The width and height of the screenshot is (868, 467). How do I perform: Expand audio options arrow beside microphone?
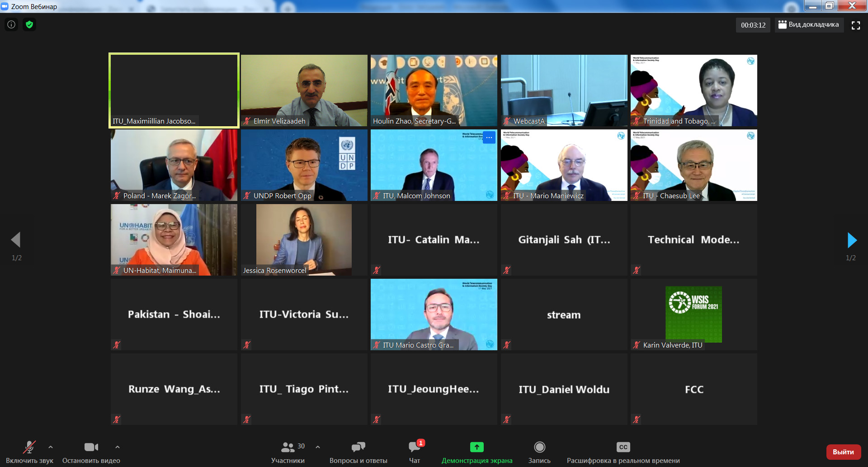coord(51,447)
